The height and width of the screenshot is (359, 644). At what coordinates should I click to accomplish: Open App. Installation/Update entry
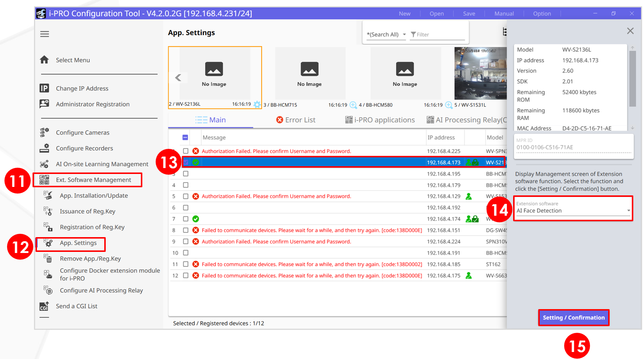point(94,195)
